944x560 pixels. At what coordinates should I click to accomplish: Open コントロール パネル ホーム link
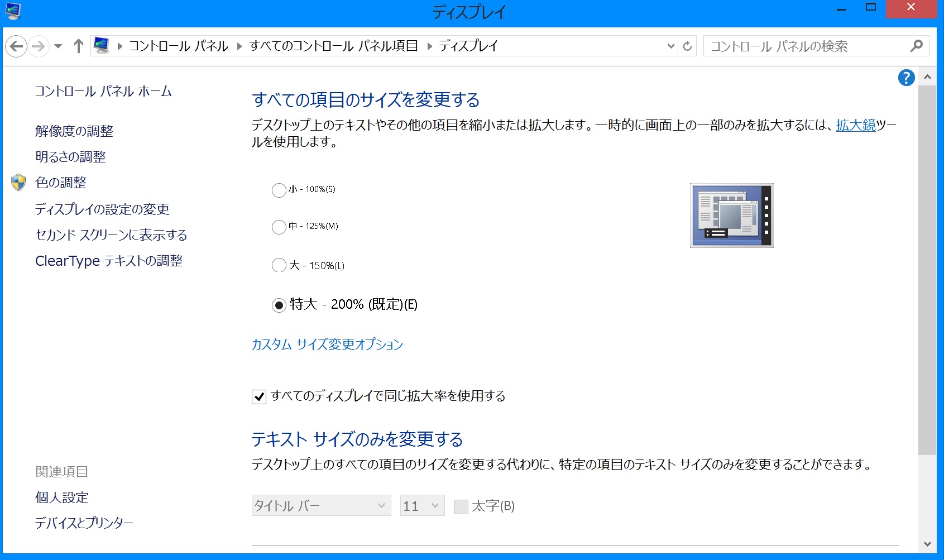103,91
